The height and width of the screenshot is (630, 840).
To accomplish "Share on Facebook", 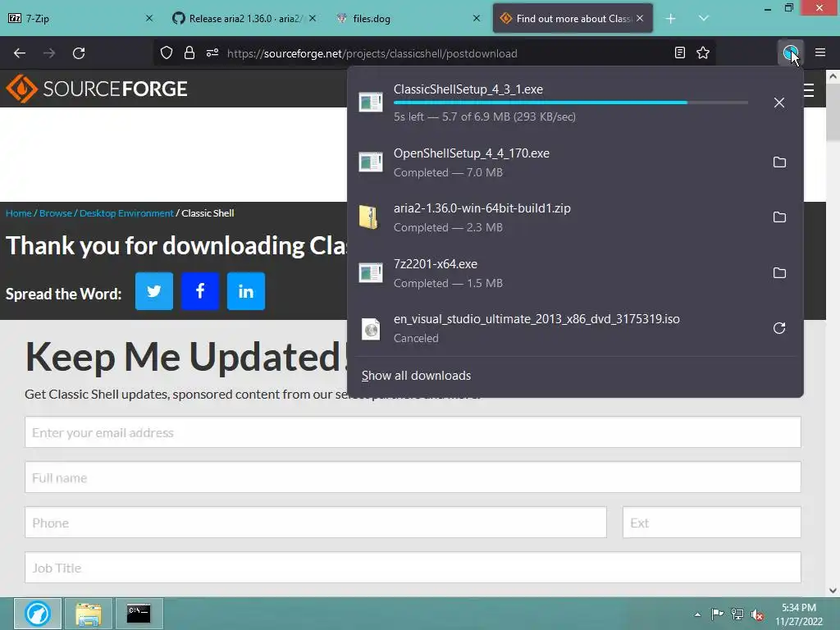I will [x=200, y=291].
